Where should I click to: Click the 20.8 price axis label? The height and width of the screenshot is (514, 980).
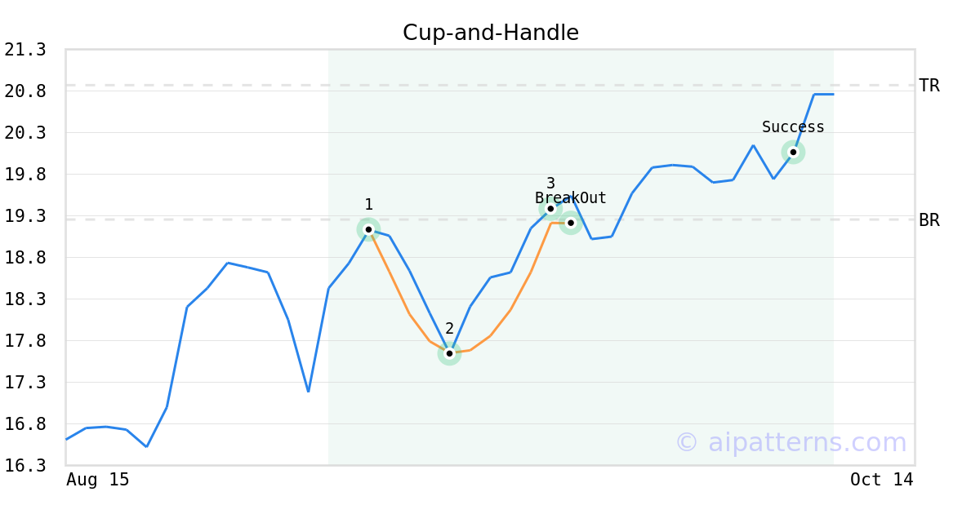click(25, 91)
